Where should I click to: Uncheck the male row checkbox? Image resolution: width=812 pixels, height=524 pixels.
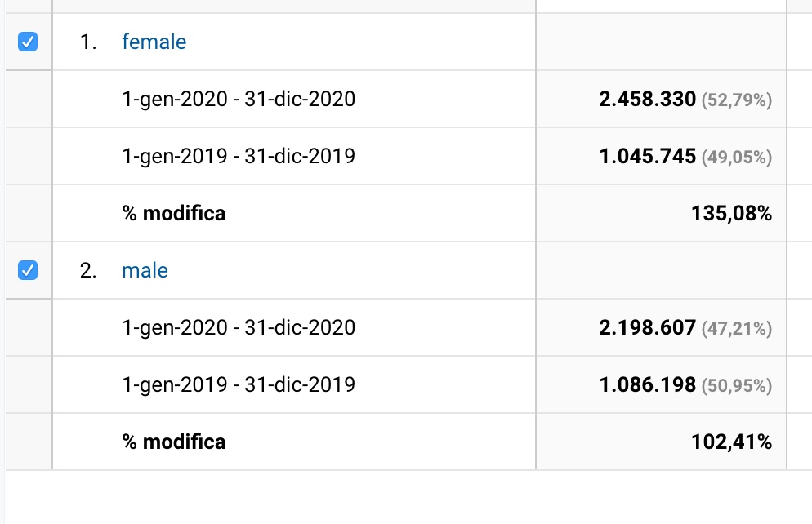28,270
